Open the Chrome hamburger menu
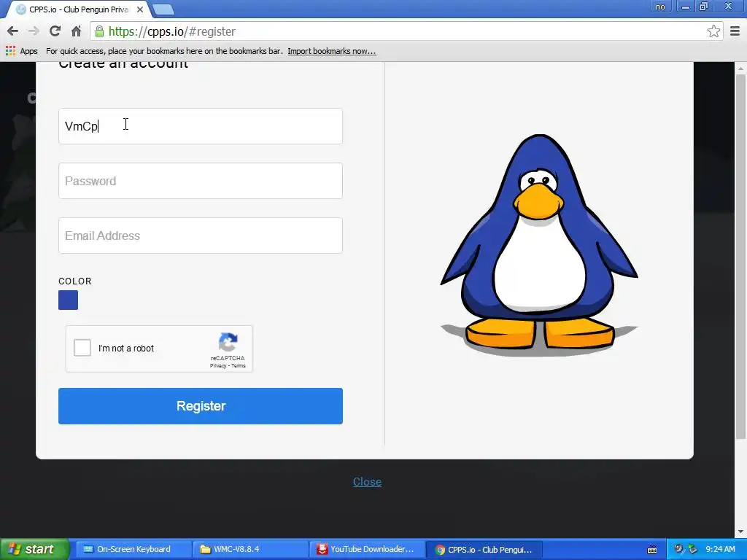Viewport: 747px width, 560px height. click(x=735, y=31)
